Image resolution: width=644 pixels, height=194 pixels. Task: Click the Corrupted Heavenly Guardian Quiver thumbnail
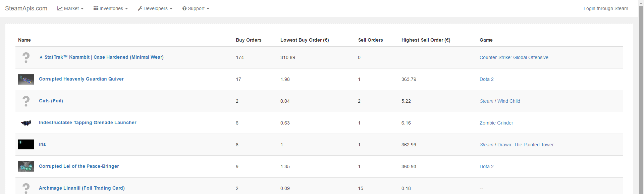point(26,79)
